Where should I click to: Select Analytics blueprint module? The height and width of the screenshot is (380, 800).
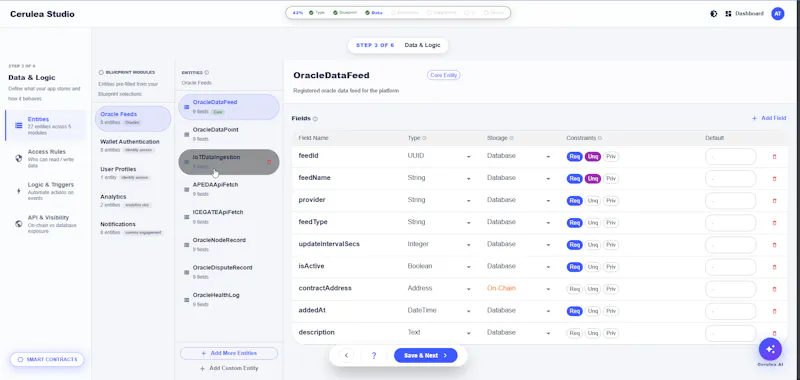coord(133,200)
